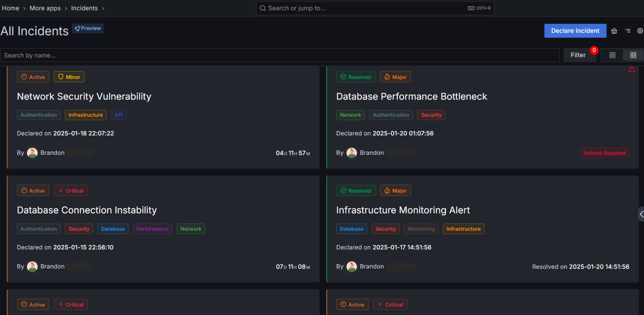This screenshot has height=315, width=644.
Task: Switch to card grid view
Action: (x=633, y=55)
